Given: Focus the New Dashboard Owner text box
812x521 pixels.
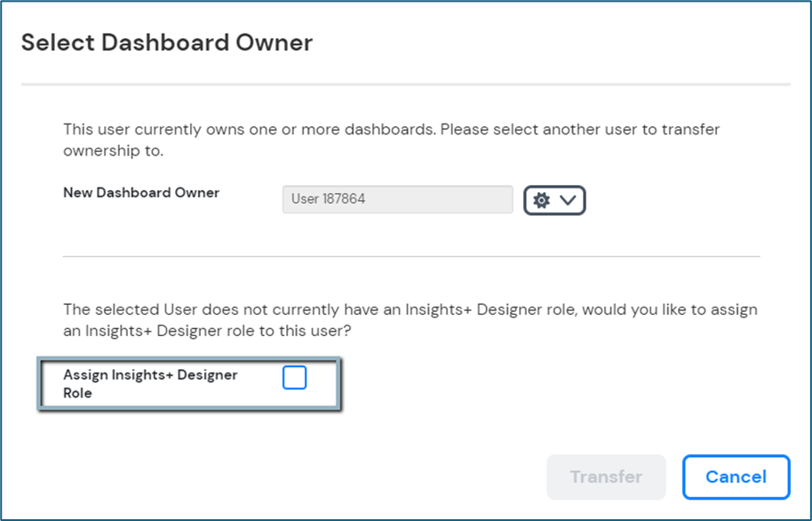Looking at the screenshot, I should click(x=397, y=199).
